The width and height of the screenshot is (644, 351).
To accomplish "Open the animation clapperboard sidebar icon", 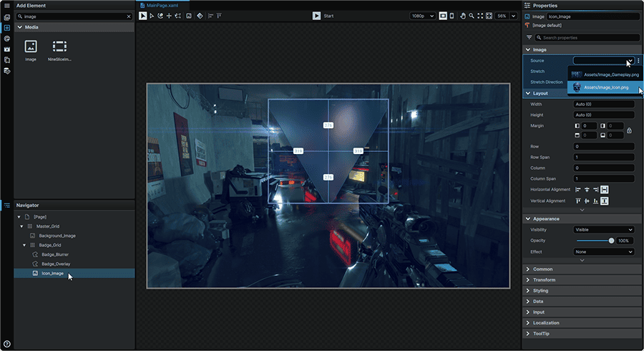I will click(x=7, y=49).
